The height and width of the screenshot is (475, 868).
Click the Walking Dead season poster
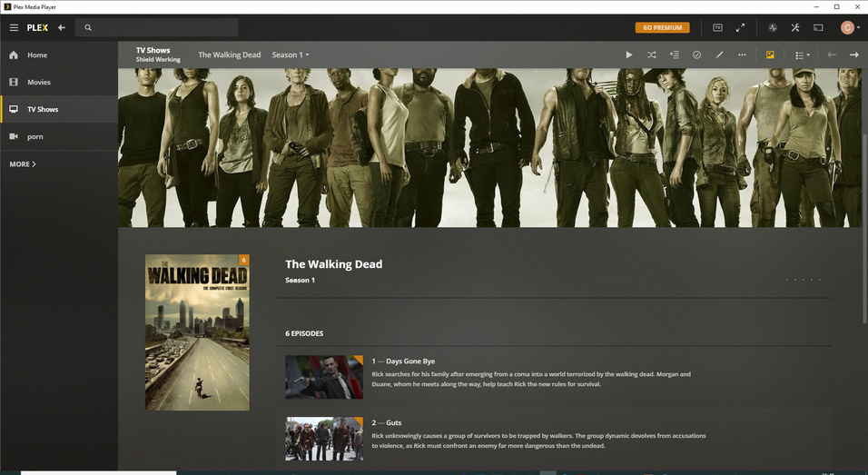(x=197, y=332)
